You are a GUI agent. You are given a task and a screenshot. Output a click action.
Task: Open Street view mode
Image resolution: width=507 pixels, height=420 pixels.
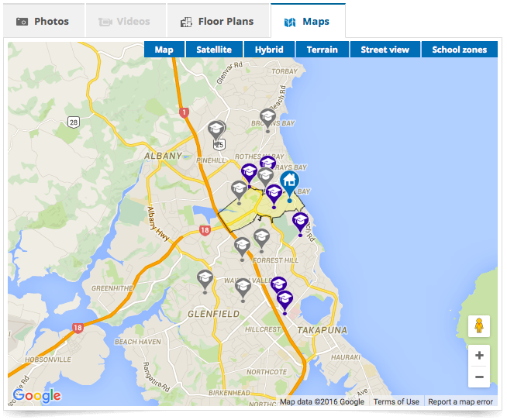coord(385,50)
